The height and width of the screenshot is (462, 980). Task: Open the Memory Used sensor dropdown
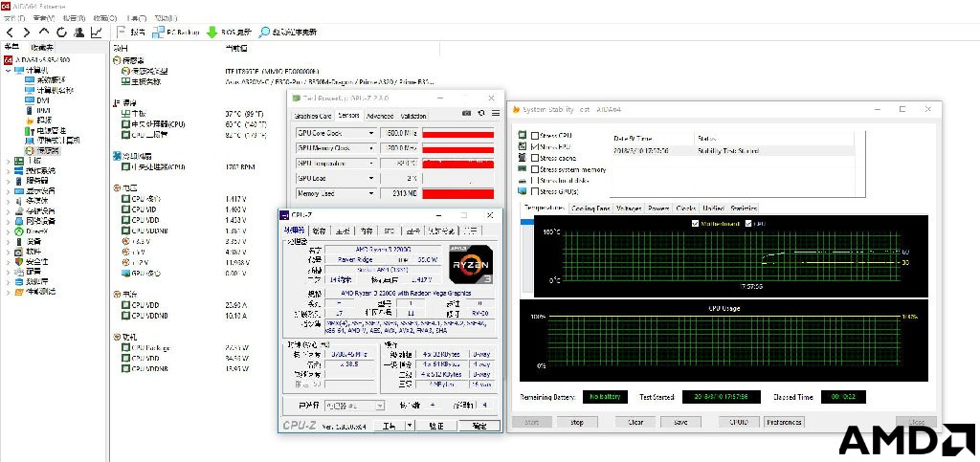click(x=372, y=193)
